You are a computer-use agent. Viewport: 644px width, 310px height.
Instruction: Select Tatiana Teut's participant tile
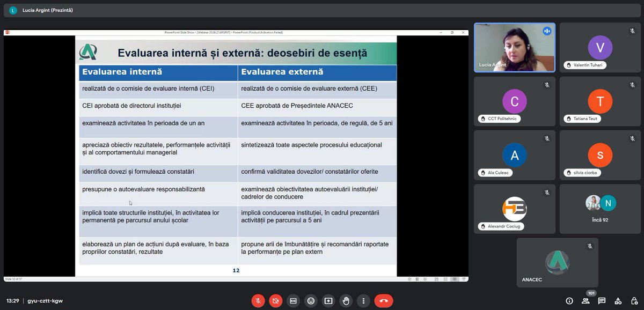tap(600, 101)
